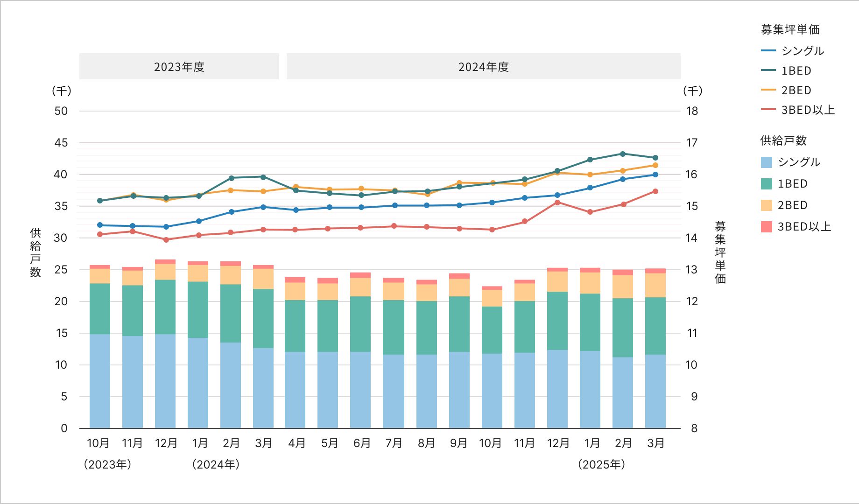Hide 3BED以上 line in 募集坪単価 legend
This screenshot has width=859, height=504.
807,110
